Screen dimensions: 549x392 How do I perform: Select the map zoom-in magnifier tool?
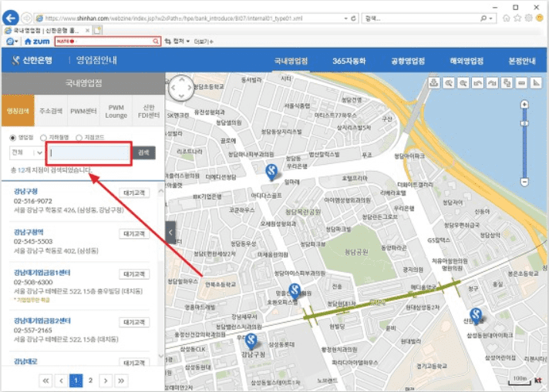point(449,83)
